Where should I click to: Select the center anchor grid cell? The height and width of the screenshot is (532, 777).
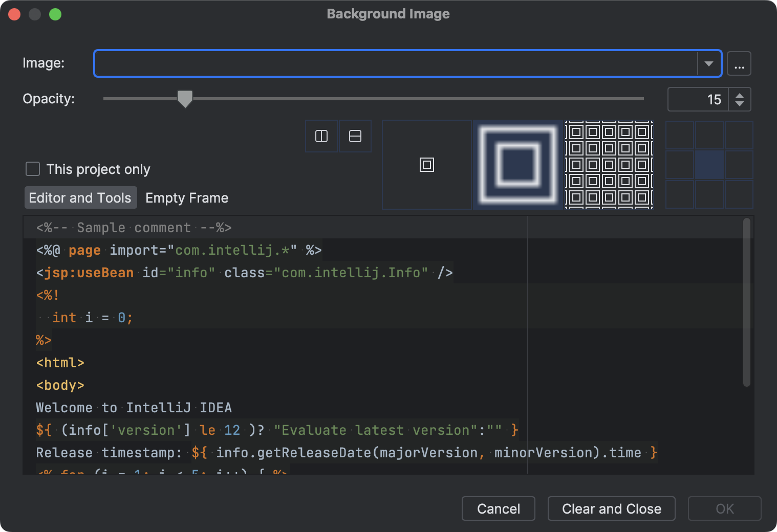(x=709, y=165)
